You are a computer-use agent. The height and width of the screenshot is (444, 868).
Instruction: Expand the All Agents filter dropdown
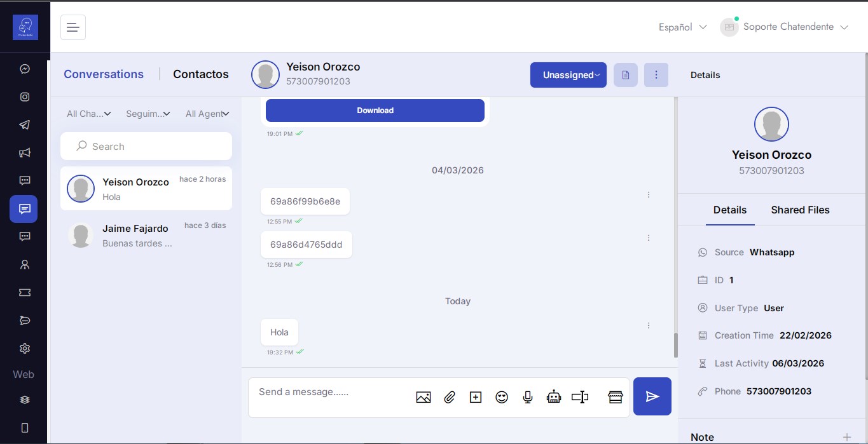click(207, 114)
